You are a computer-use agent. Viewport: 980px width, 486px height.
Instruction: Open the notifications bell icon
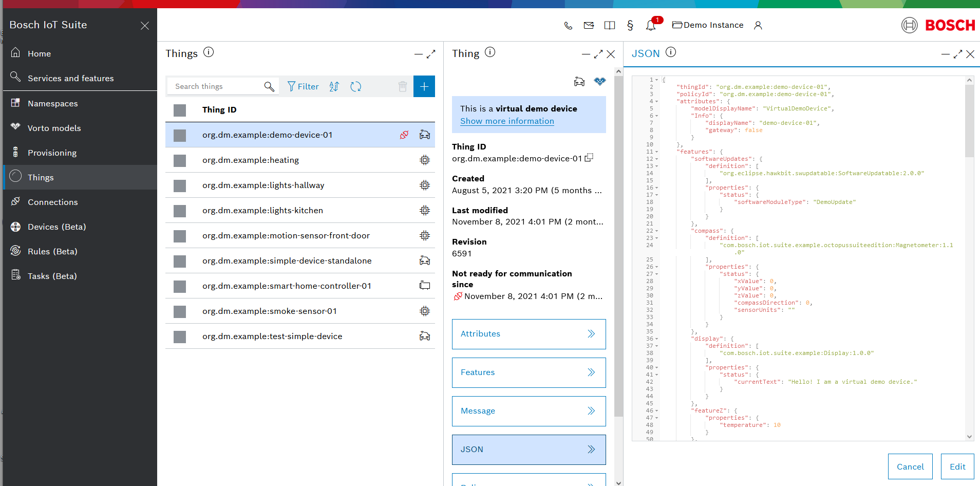(651, 25)
